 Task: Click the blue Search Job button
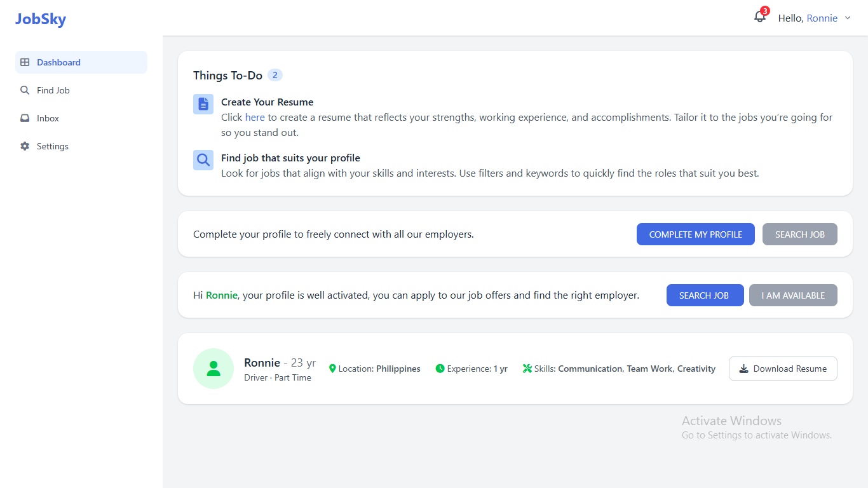pyautogui.click(x=704, y=295)
